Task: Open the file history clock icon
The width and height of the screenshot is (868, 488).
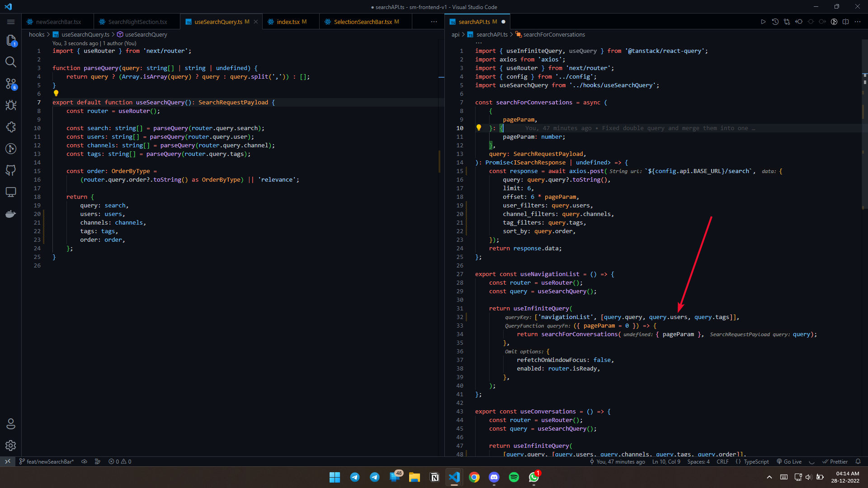Action: [775, 22]
